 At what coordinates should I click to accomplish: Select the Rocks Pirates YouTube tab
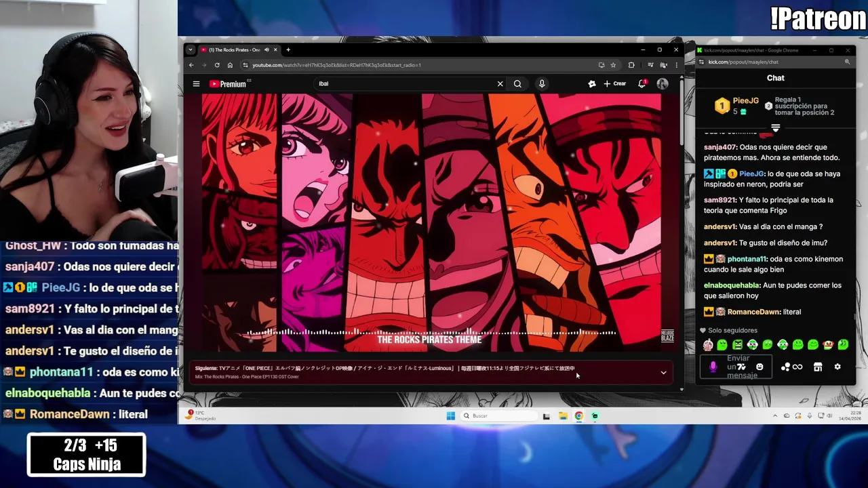[234, 49]
